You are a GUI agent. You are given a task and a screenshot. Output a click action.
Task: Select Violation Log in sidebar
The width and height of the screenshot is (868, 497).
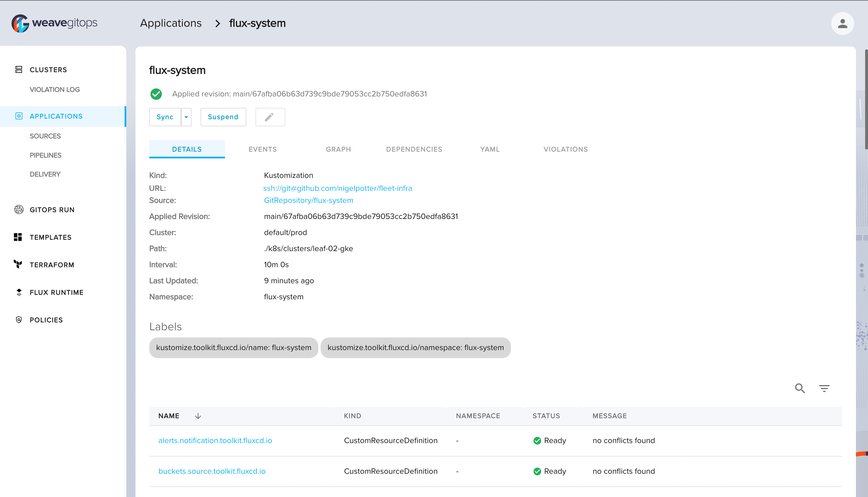(x=55, y=90)
